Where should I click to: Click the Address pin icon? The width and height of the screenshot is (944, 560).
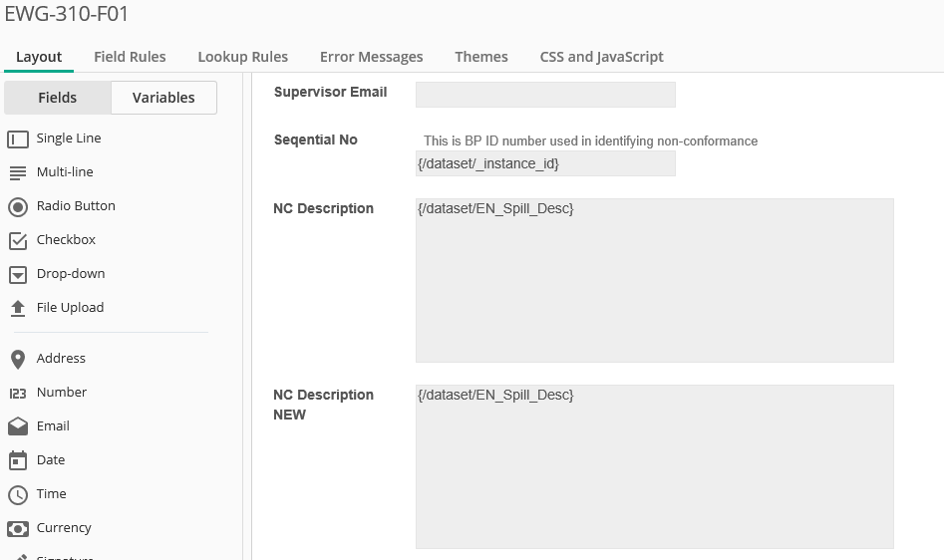tap(18, 360)
